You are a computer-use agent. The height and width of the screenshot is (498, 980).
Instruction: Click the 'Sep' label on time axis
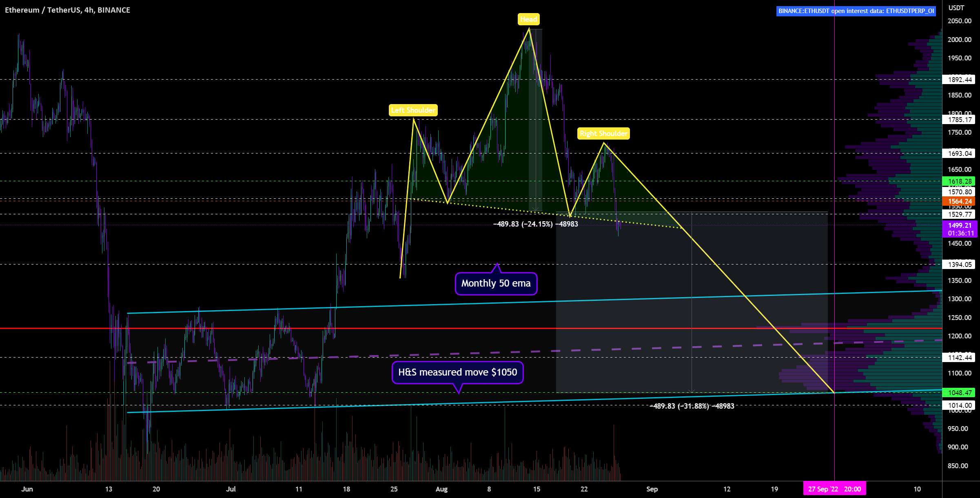click(652, 489)
